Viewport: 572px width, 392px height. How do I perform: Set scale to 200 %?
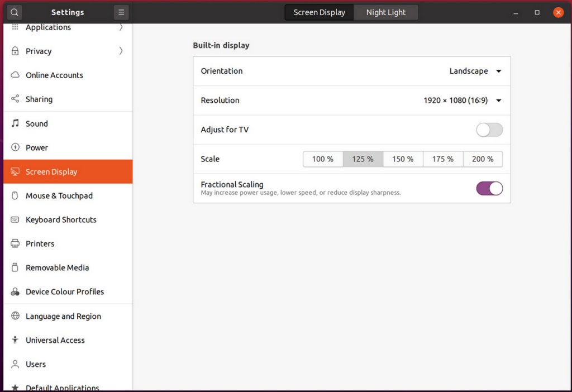tap(483, 159)
